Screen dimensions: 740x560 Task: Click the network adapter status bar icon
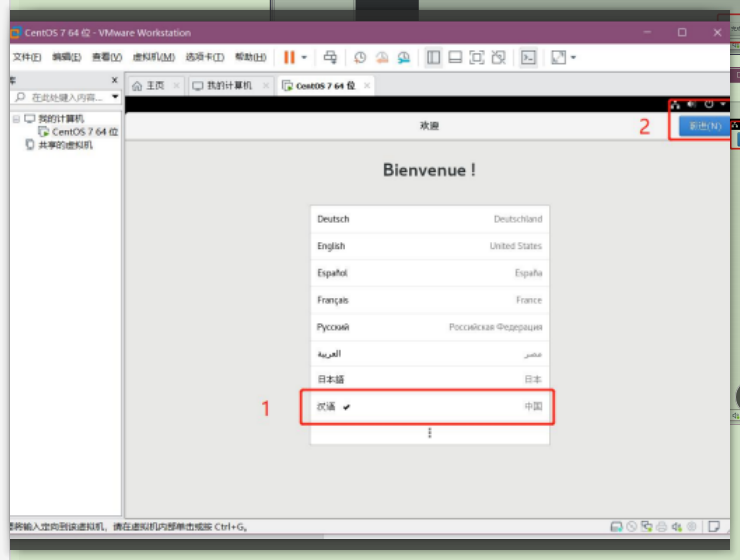[647, 527]
